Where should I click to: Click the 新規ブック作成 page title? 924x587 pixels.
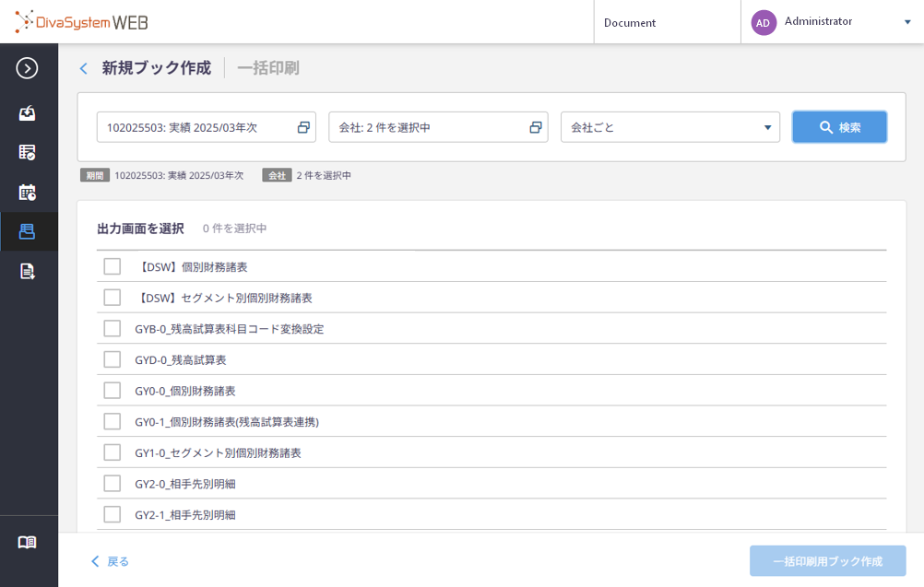click(156, 68)
